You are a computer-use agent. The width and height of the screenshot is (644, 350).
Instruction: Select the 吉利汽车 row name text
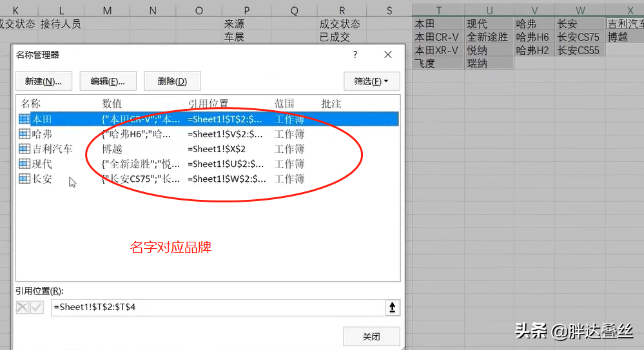point(52,149)
